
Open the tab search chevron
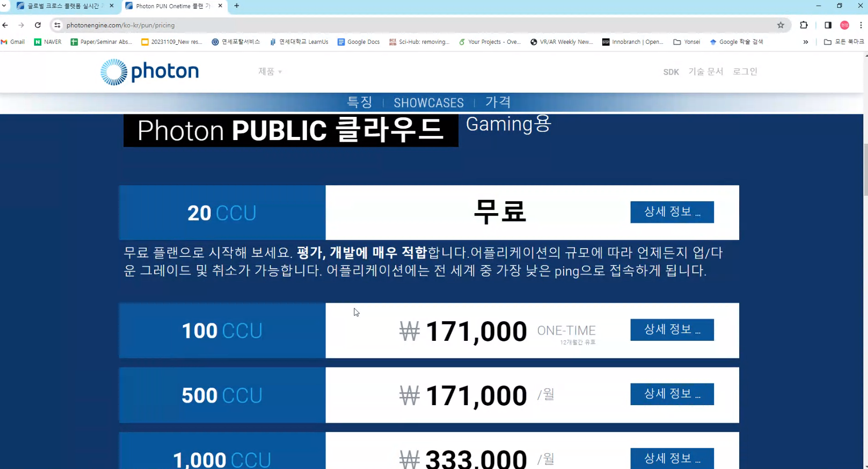pos(4,6)
